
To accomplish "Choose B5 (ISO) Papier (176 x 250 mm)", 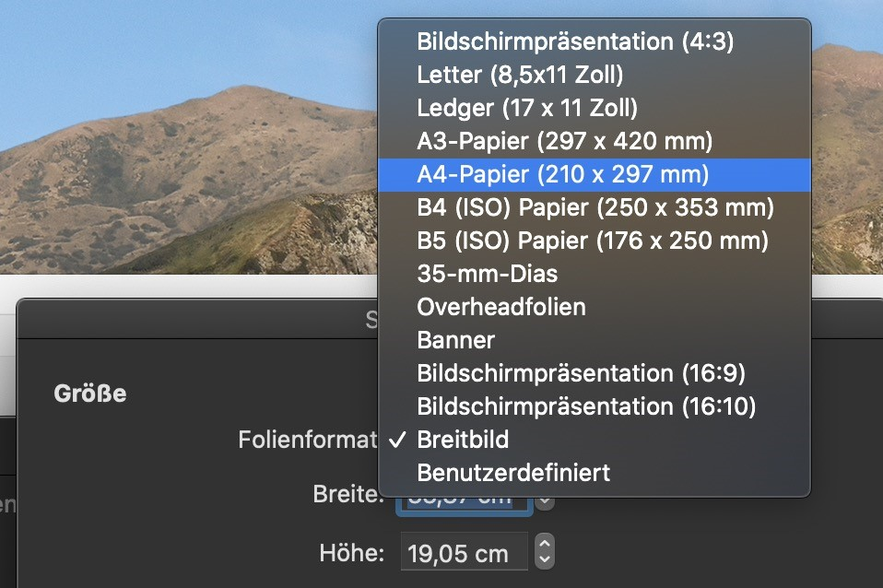I will (x=592, y=241).
